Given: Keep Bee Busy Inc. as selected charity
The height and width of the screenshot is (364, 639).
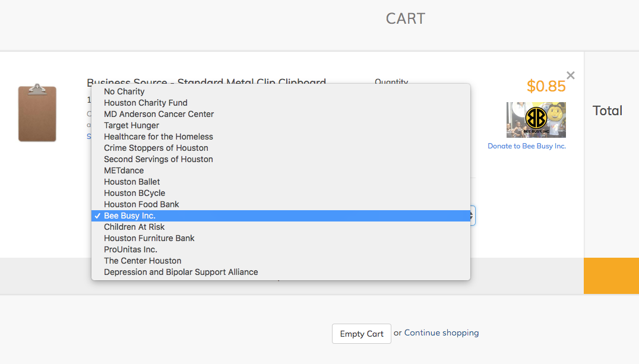Looking at the screenshot, I should click(x=281, y=216).
